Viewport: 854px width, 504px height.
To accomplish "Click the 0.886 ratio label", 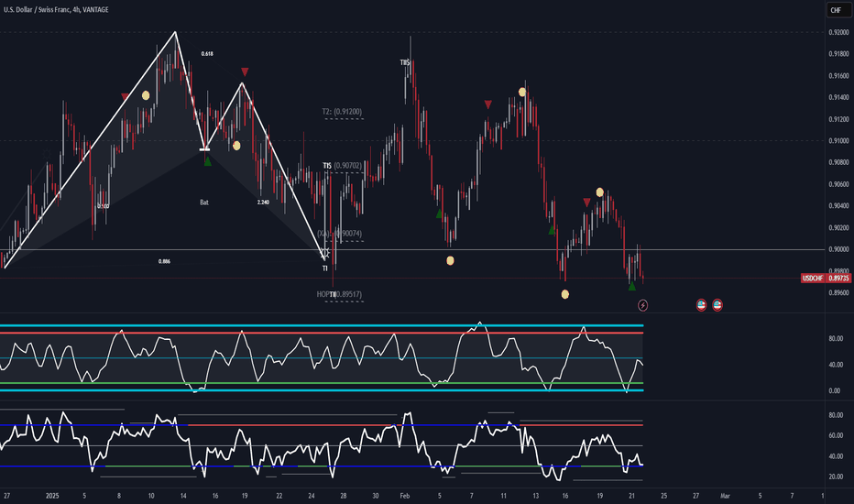I will pyautogui.click(x=164, y=261).
